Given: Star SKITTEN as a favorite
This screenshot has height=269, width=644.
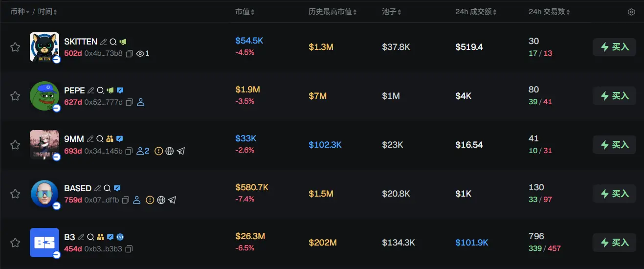Looking at the screenshot, I should pos(15,47).
